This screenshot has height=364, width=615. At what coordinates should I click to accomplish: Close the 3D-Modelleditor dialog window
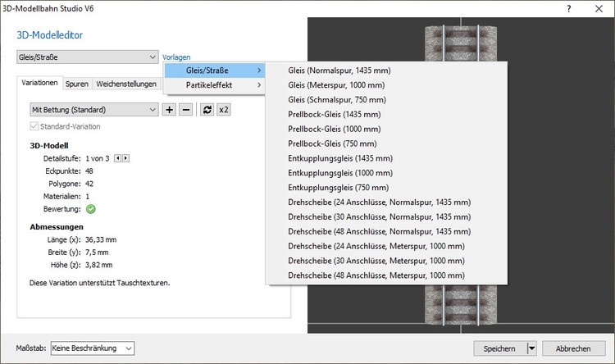(599, 9)
